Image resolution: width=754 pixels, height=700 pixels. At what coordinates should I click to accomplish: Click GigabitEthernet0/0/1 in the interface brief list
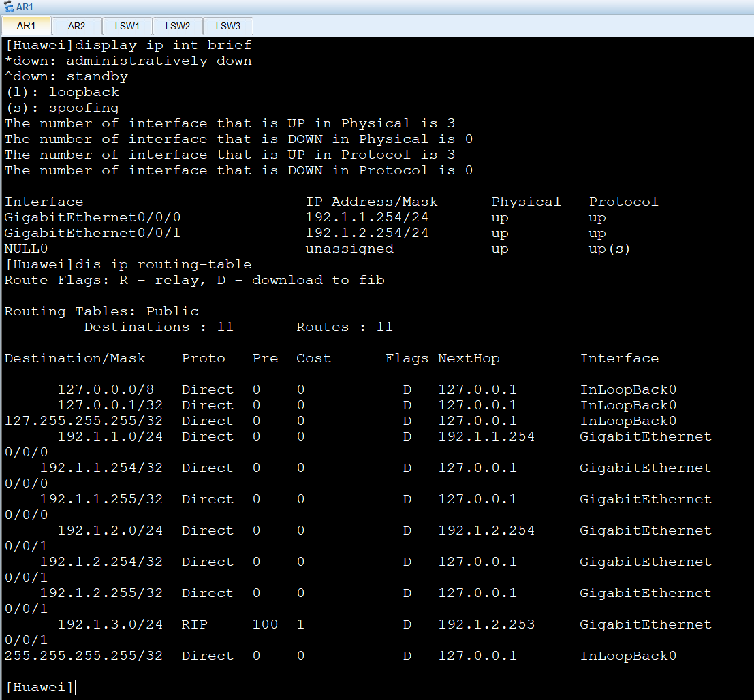pos(93,234)
